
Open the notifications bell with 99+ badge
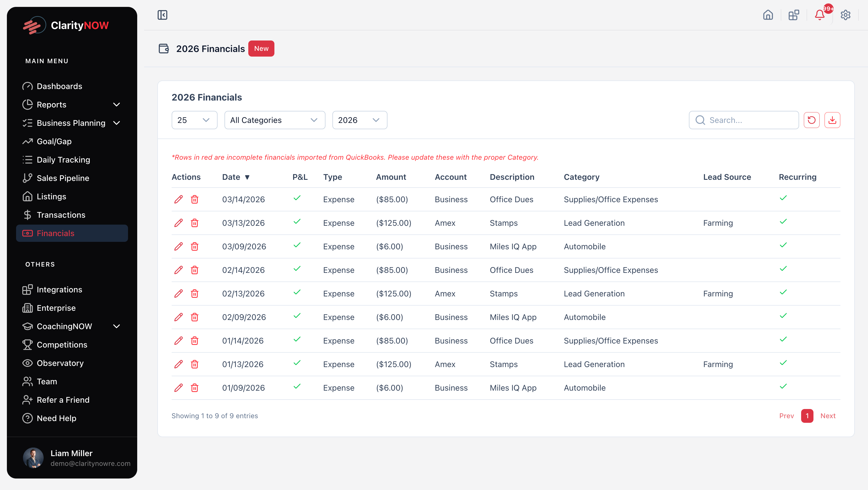[x=819, y=15]
